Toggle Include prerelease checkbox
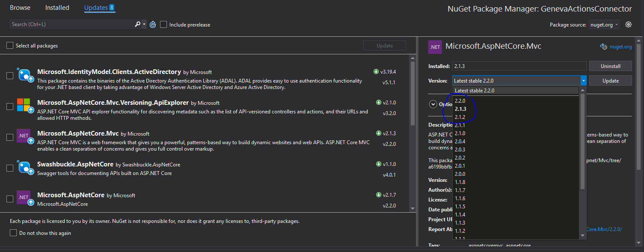Viewport: 644px width, 252px height. [x=163, y=24]
